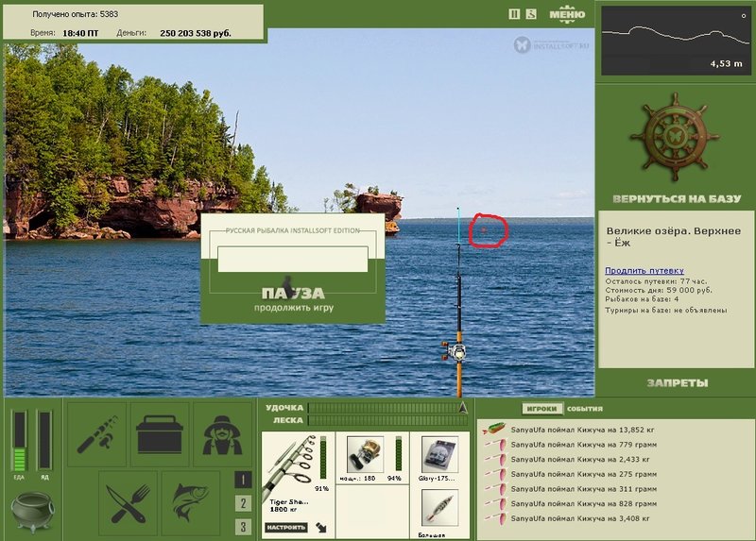The image size is (756, 541).
Task: Click the game time 18:40 ПТ
Action: click(80, 33)
